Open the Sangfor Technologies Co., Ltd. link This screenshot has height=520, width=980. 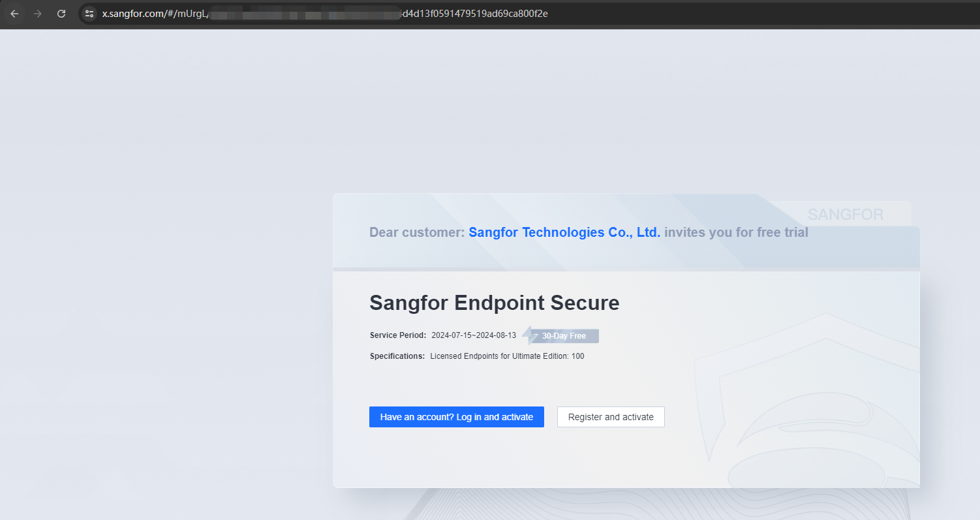pyautogui.click(x=564, y=232)
